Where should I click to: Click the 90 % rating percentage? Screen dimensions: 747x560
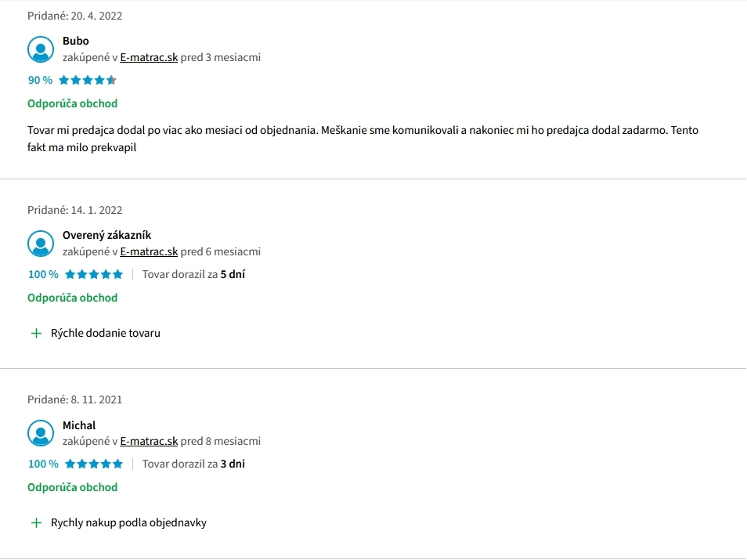tap(40, 80)
